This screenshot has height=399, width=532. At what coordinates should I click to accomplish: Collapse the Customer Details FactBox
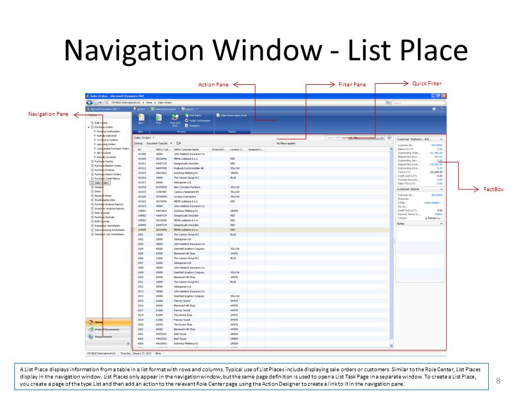(441, 190)
